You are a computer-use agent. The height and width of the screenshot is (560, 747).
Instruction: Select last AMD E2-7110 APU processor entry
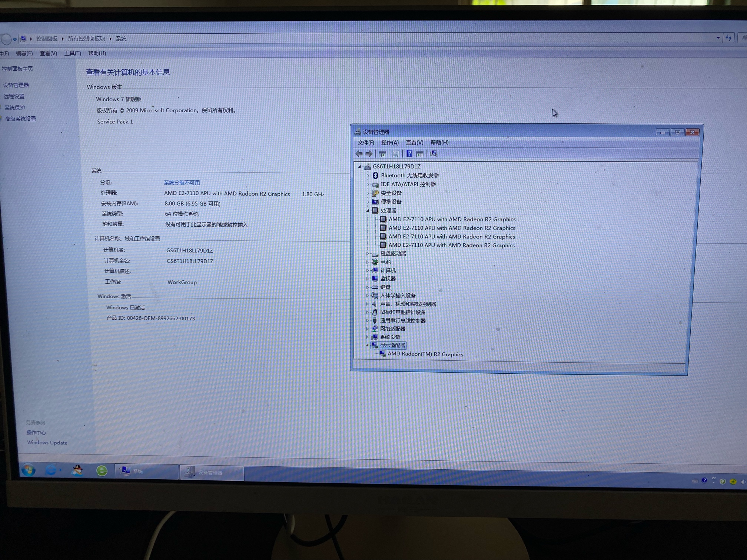tap(451, 245)
